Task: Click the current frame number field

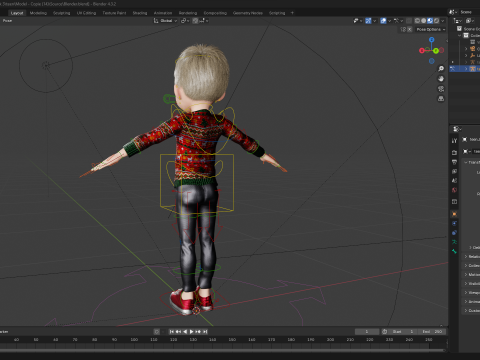Action: coord(367,332)
